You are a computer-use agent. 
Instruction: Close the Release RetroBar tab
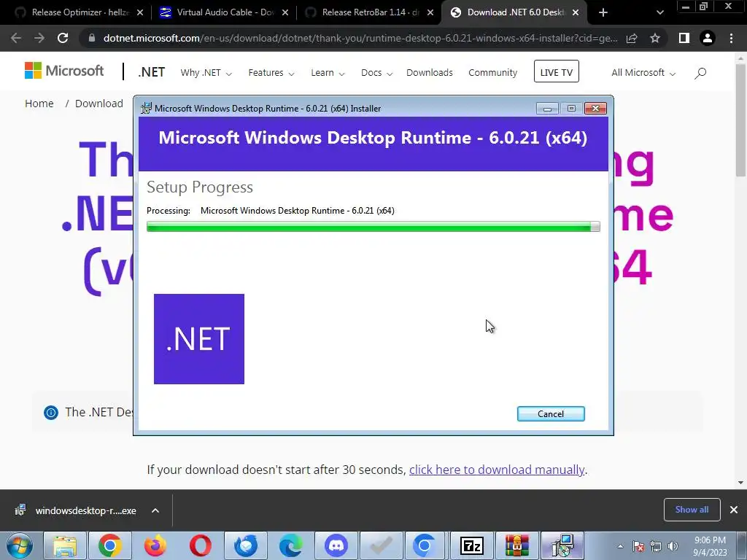(430, 12)
